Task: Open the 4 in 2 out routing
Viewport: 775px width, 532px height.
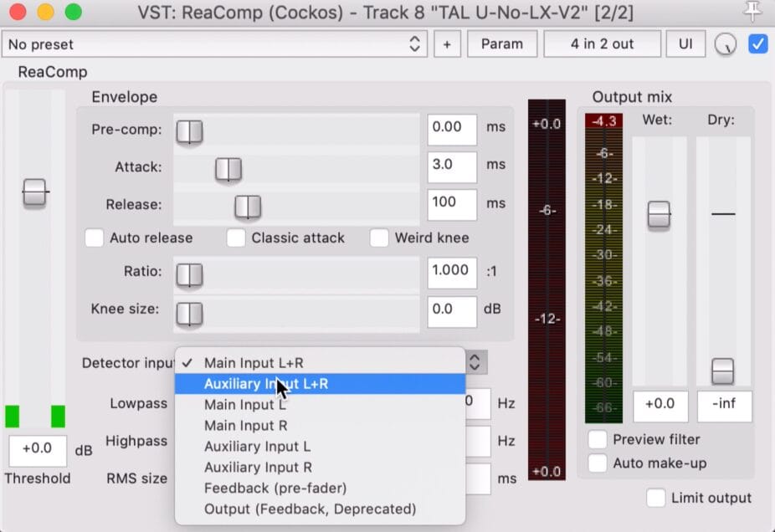Action: 602,44
